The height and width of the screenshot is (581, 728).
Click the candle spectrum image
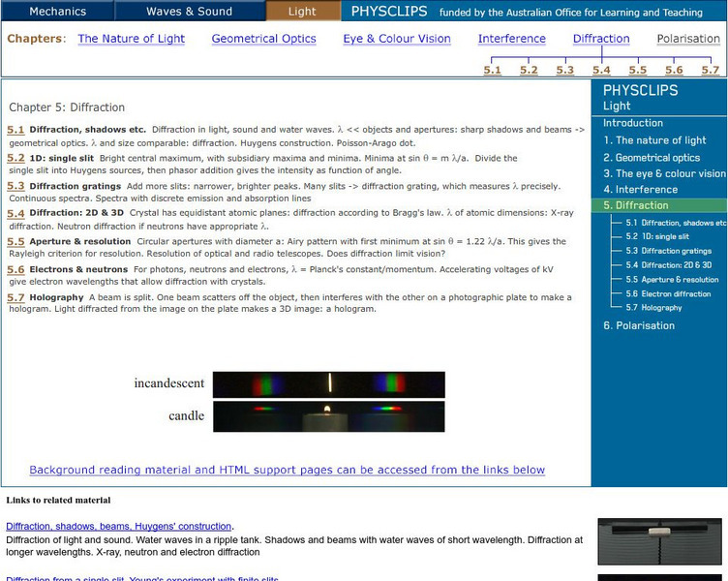[x=329, y=416]
